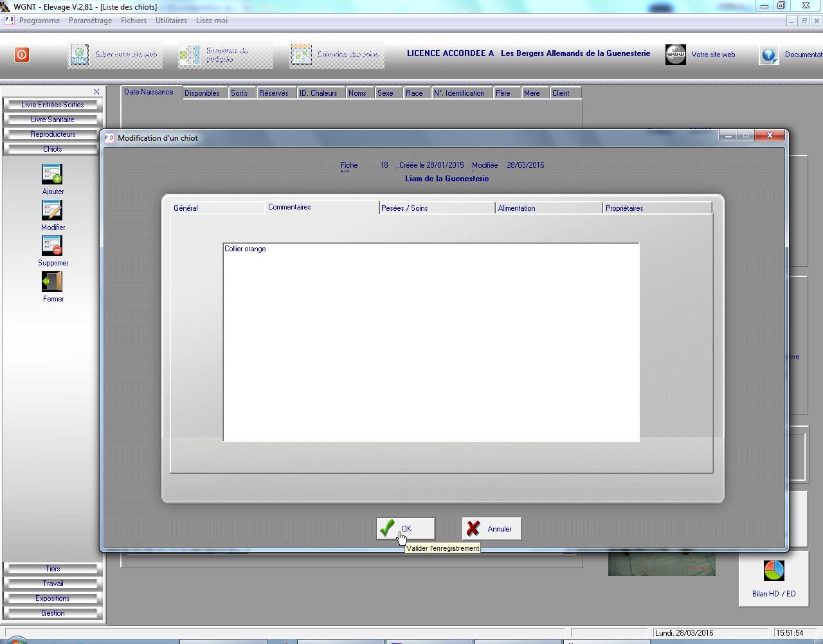Switch to the Général tab
Image resolution: width=823 pixels, height=644 pixels.
pyautogui.click(x=186, y=208)
